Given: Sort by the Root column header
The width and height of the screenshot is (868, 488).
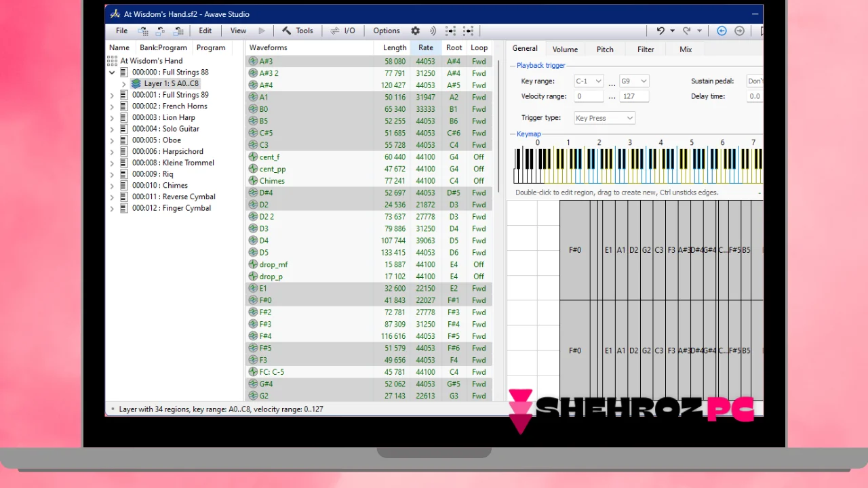Looking at the screenshot, I should click(454, 47).
